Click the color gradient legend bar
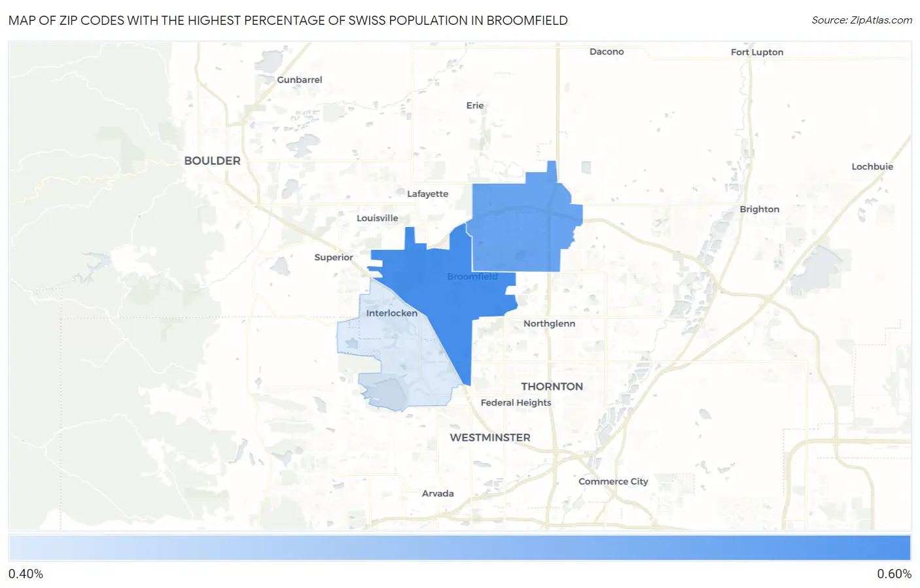Screen dimensions: 920x588 (x=459, y=548)
